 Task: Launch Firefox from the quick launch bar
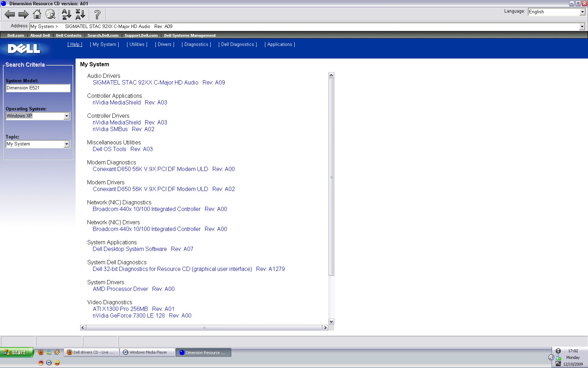41,352
